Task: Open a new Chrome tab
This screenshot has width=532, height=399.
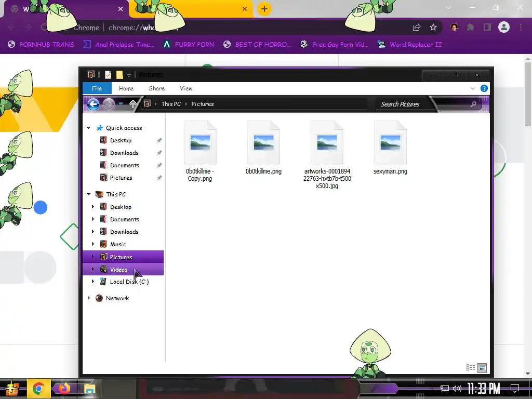Action: tap(264, 9)
